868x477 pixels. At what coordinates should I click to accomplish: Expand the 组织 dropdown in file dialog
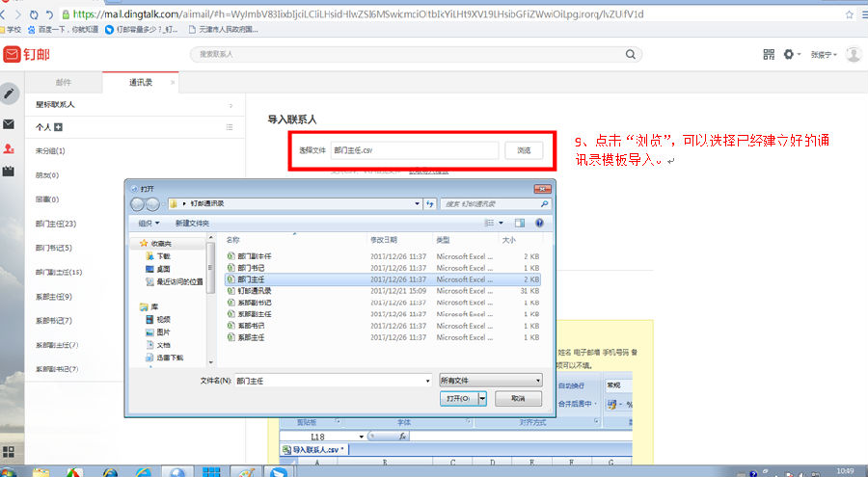[149, 223]
